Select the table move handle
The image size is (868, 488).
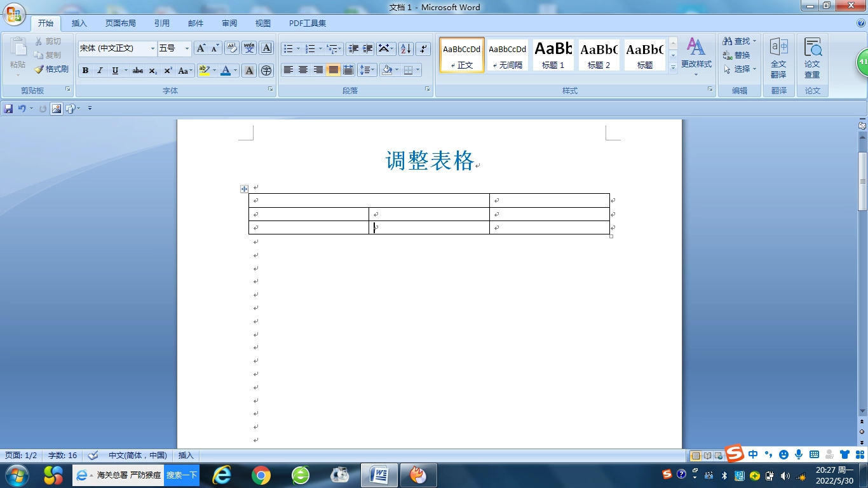(x=244, y=189)
